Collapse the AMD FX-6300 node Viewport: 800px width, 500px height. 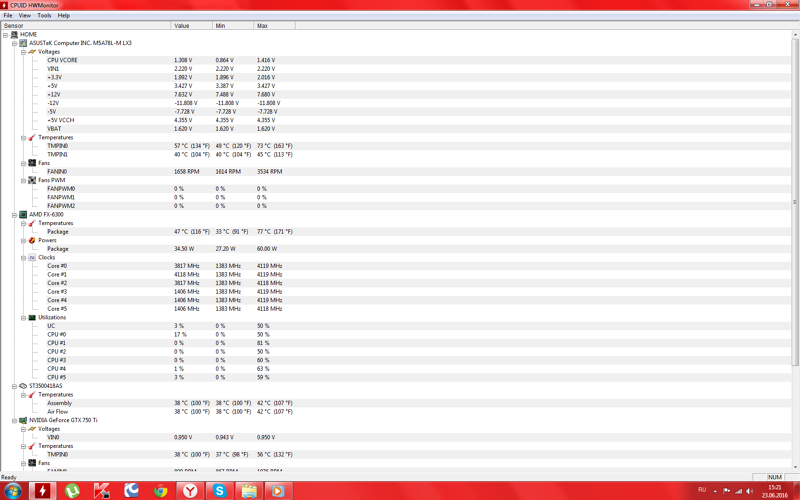pyautogui.click(x=14, y=215)
